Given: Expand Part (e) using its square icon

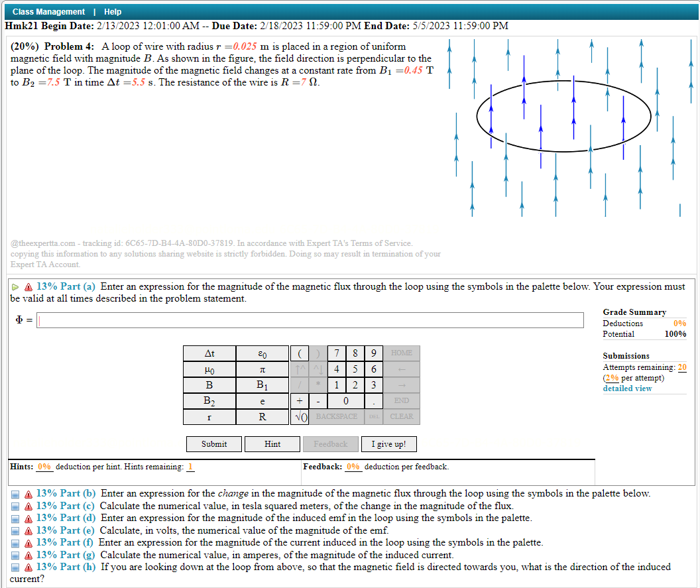Looking at the screenshot, I should [x=15, y=530].
